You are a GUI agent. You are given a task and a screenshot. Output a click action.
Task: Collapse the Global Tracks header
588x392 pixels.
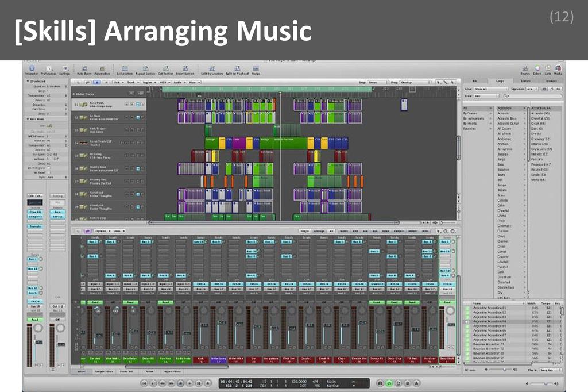pyautogui.click(x=75, y=94)
